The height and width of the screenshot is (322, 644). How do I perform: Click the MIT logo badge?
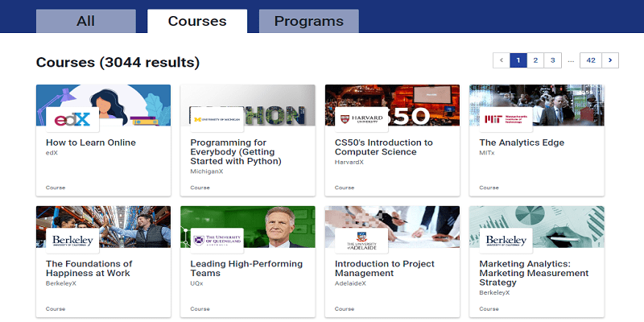pos(506,119)
